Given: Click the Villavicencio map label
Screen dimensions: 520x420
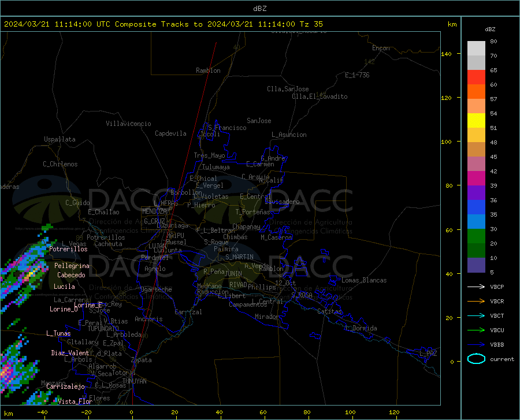Looking at the screenshot, I should pyautogui.click(x=128, y=124).
